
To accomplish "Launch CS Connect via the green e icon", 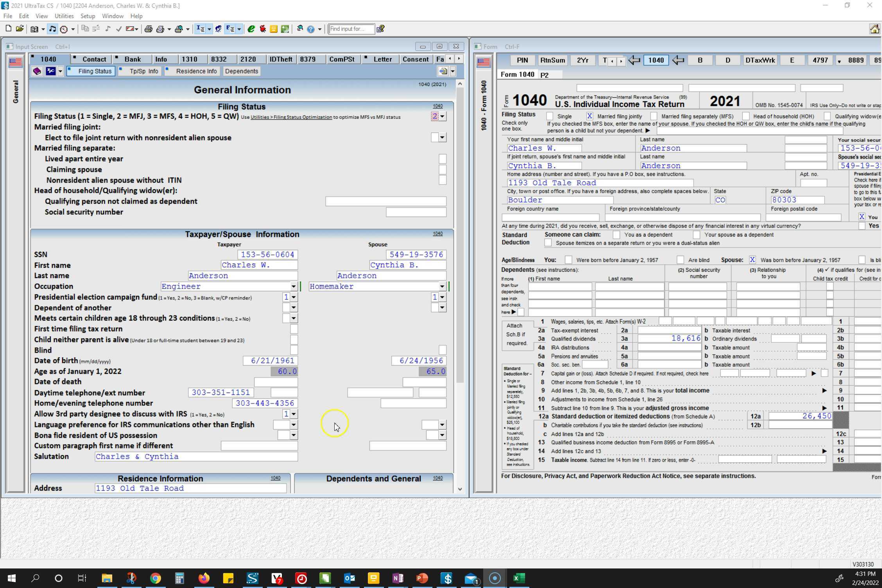I will (x=251, y=29).
